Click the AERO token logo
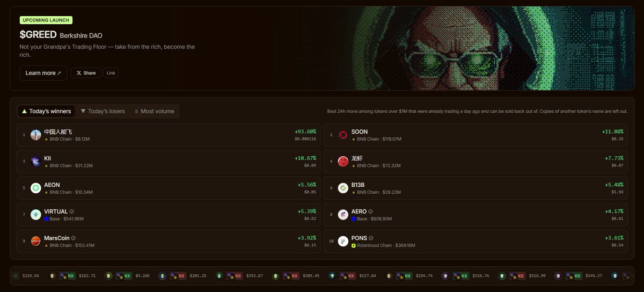 pos(343,215)
